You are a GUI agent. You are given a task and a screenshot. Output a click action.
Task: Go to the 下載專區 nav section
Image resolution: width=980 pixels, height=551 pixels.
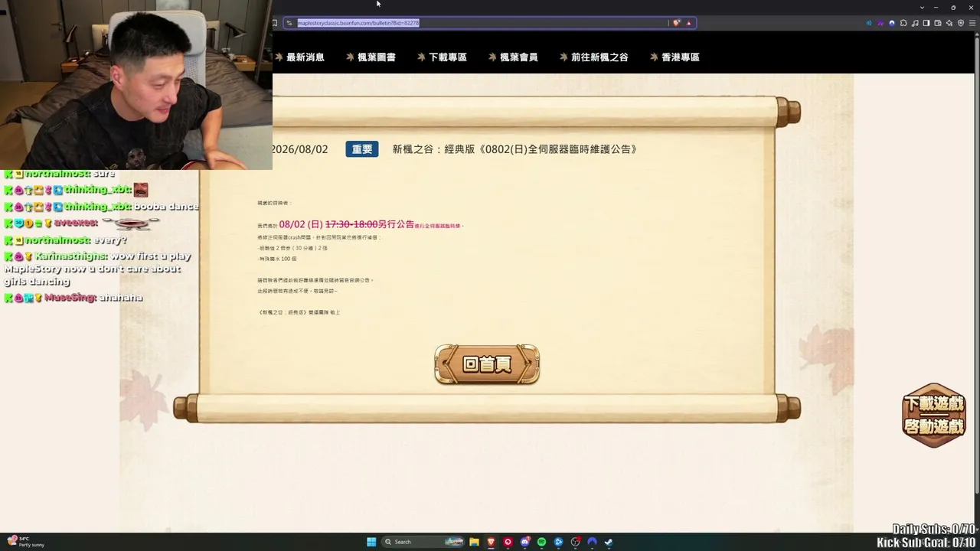[x=447, y=57]
